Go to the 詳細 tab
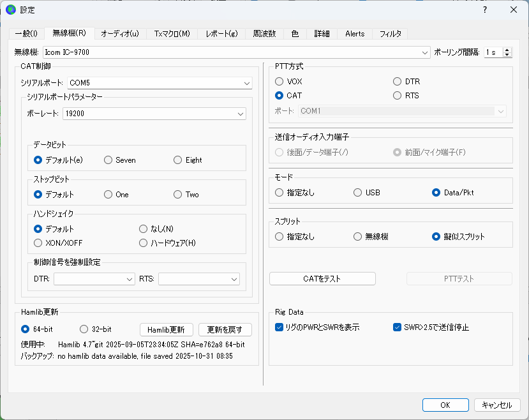 (322, 34)
